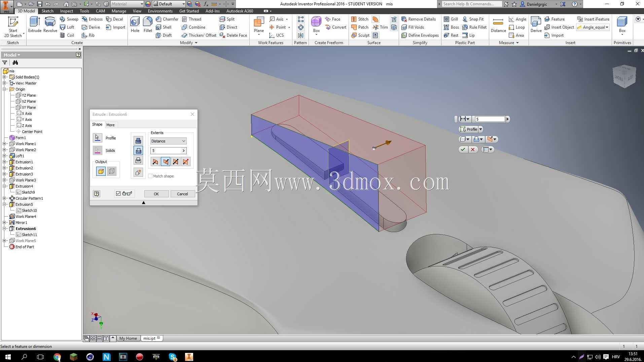Click the ViewCube in the viewport
This screenshot has width=644, height=362.
click(624, 76)
